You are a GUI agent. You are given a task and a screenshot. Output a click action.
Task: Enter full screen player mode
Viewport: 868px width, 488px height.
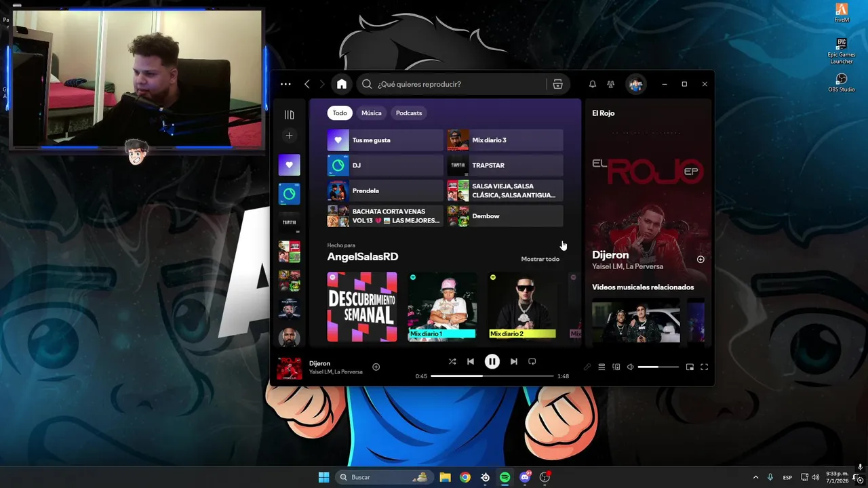click(x=705, y=367)
